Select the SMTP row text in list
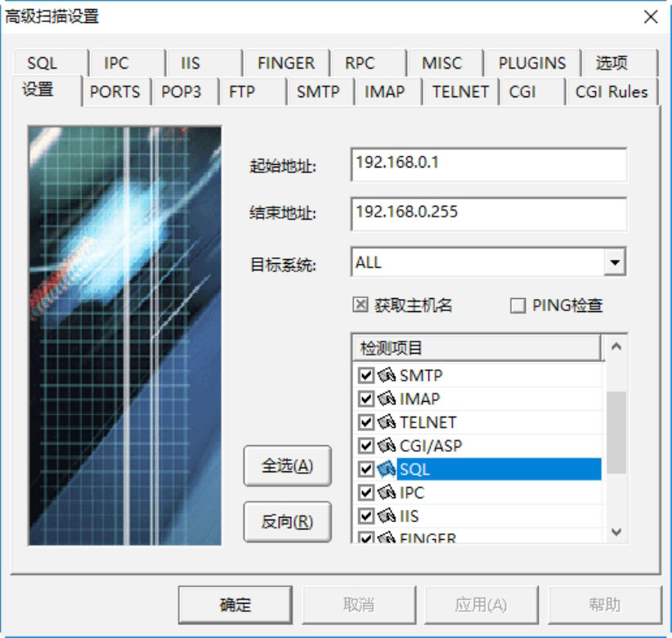 (x=421, y=376)
